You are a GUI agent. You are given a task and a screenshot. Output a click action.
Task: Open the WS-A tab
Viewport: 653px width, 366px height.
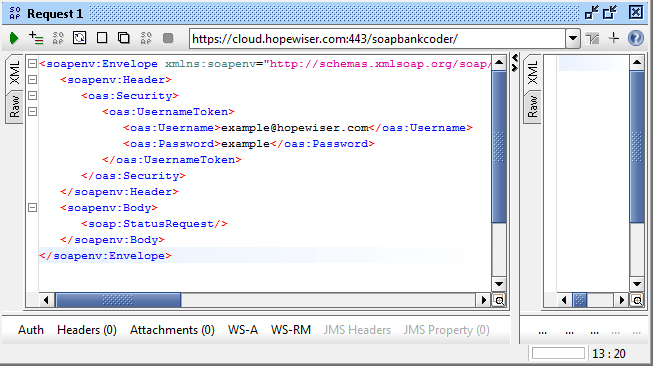[x=243, y=330]
